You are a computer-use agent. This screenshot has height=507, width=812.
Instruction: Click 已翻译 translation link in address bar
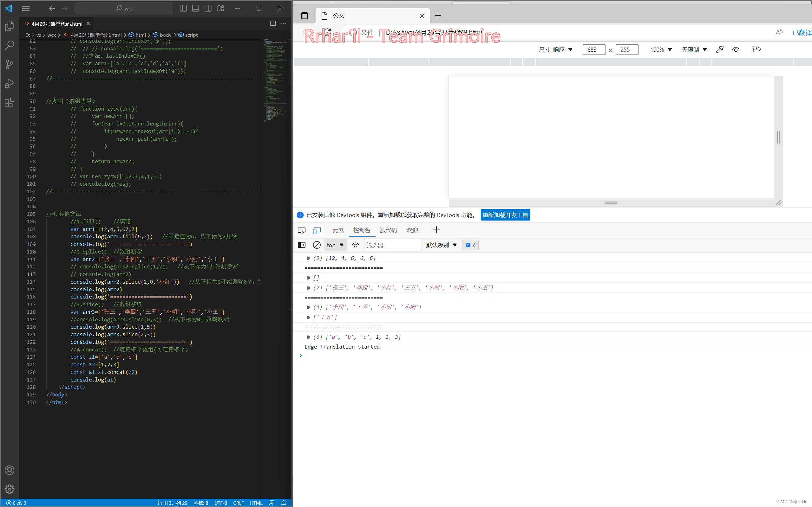tap(801, 33)
